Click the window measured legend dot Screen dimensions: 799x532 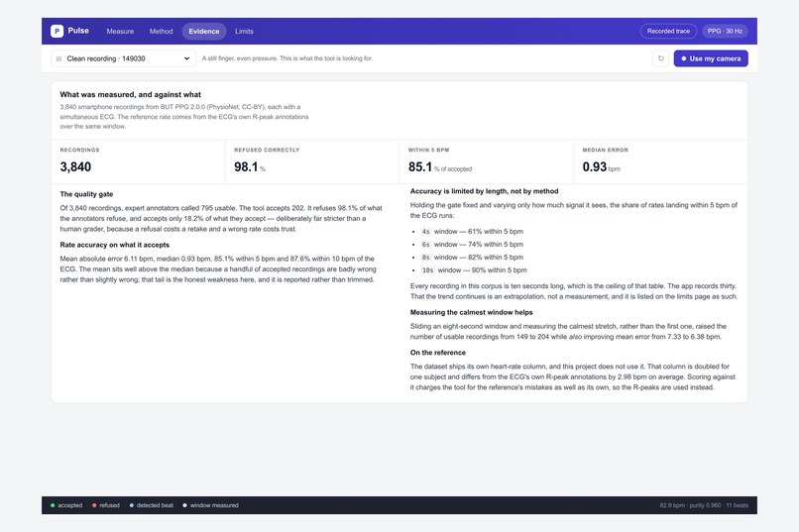[185, 505]
